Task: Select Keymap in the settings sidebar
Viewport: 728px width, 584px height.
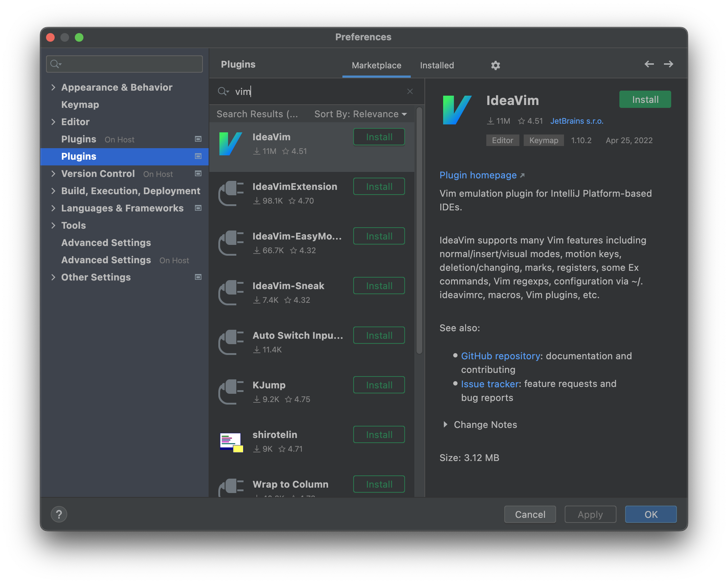Action: tap(80, 104)
